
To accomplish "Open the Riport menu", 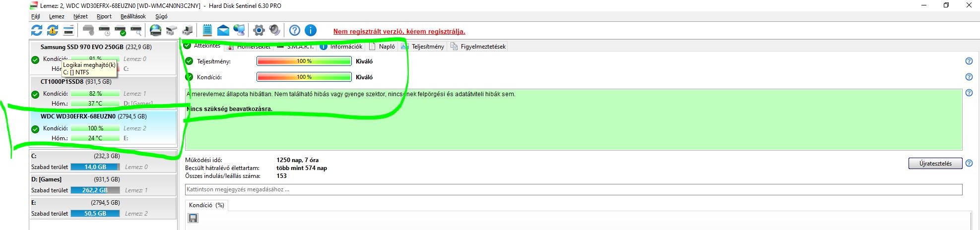I will [104, 16].
